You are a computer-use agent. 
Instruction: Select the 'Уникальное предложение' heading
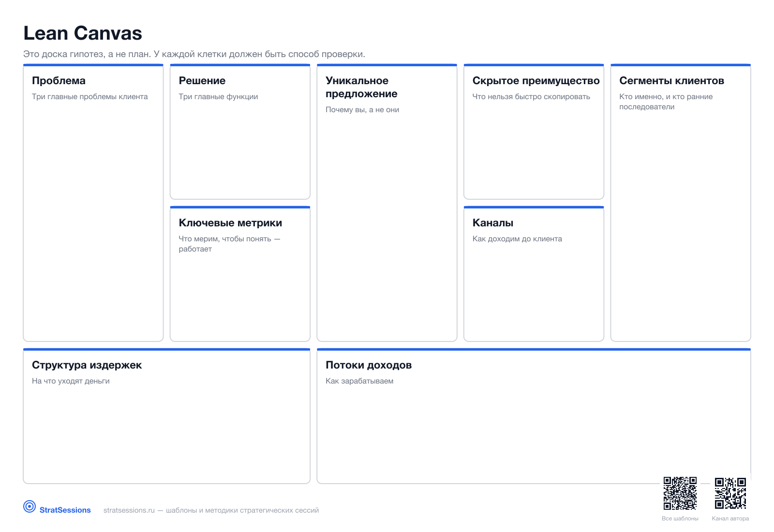pos(361,87)
